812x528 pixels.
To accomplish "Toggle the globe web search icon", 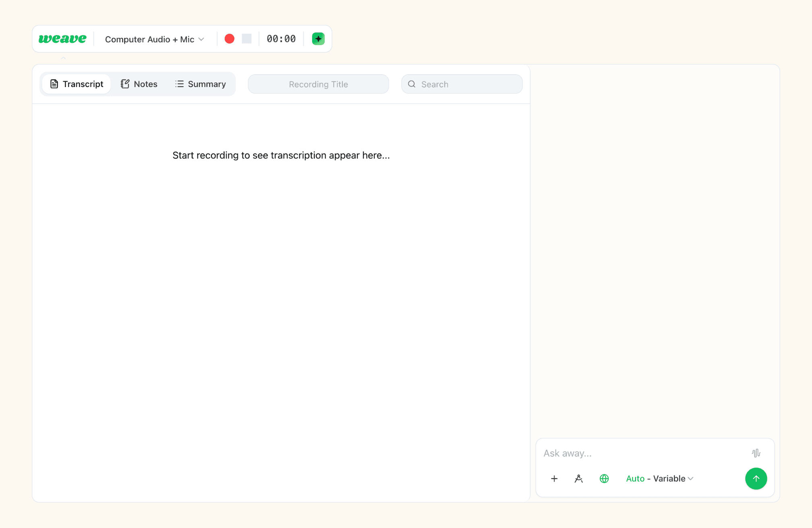I will click(604, 478).
